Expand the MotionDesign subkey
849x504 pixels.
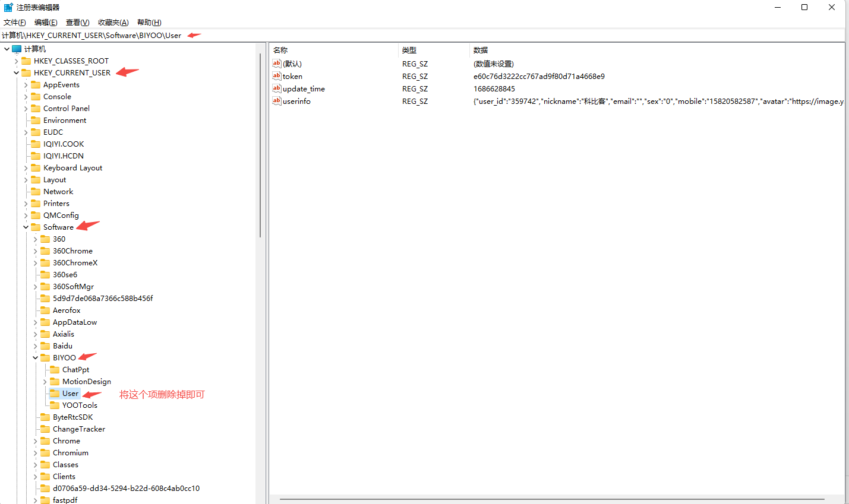point(45,381)
